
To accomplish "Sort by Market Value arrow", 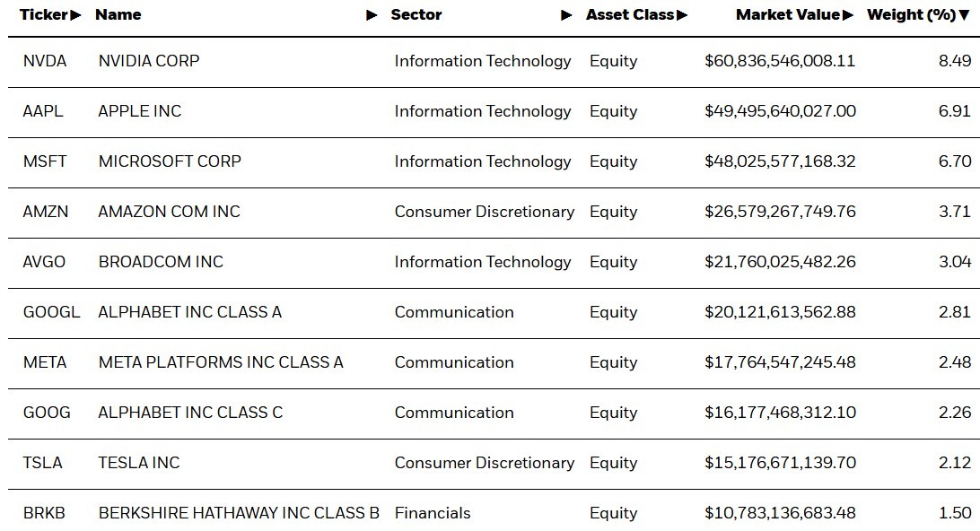I will pyautogui.click(x=848, y=15).
